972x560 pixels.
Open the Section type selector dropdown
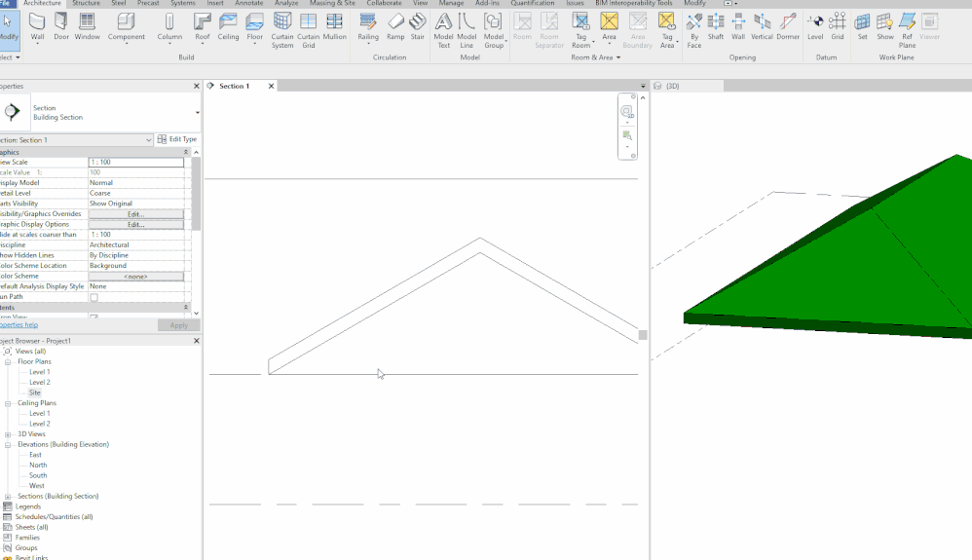pyautogui.click(x=197, y=112)
